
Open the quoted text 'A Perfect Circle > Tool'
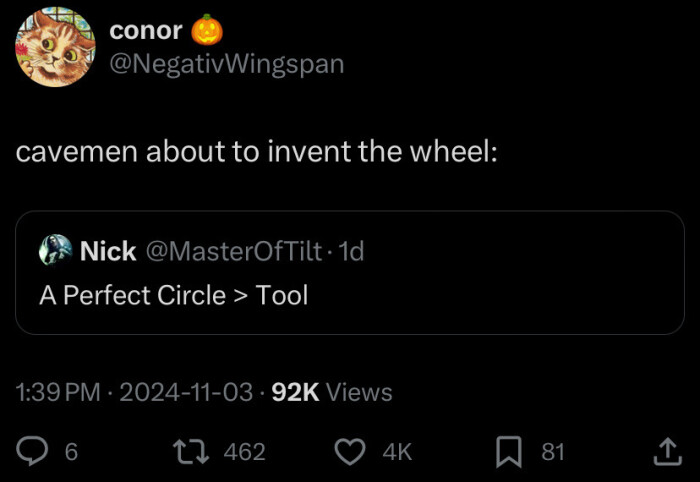[174, 295]
